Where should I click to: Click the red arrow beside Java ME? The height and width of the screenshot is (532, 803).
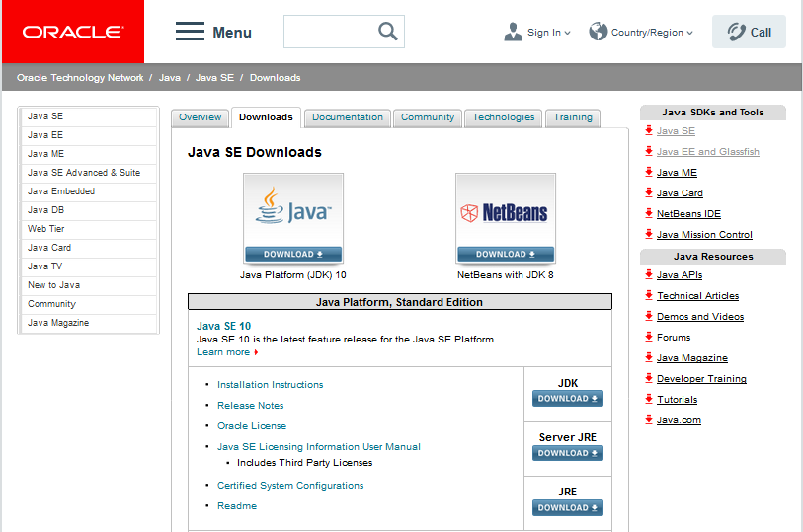(x=649, y=172)
